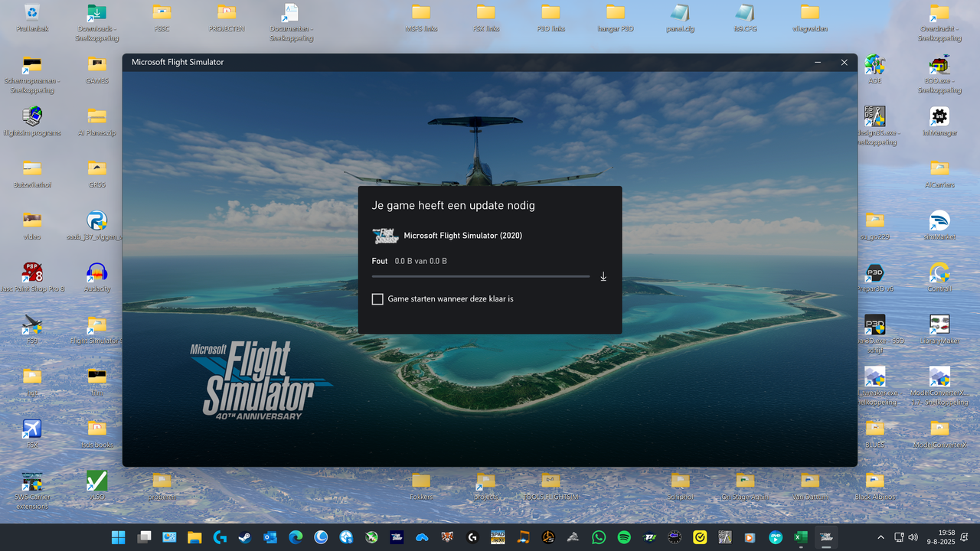Open Steam from the taskbar
980x551 pixels.
coord(245,537)
